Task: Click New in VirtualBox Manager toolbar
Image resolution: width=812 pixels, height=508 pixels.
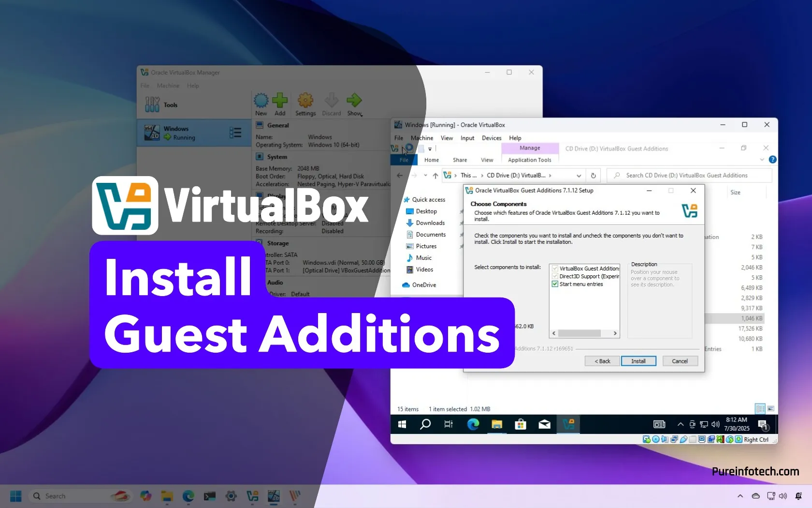Action: (261, 105)
